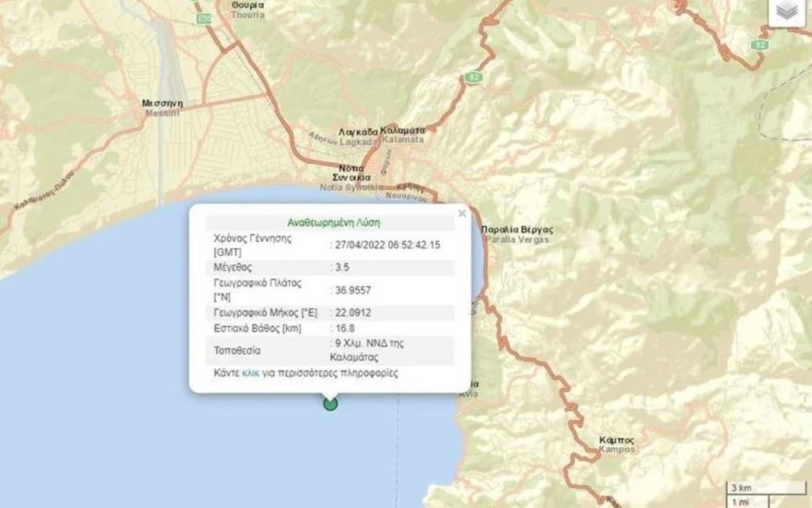
Task: Close the earthquake info popup
Action: click(x=462, y=213)
